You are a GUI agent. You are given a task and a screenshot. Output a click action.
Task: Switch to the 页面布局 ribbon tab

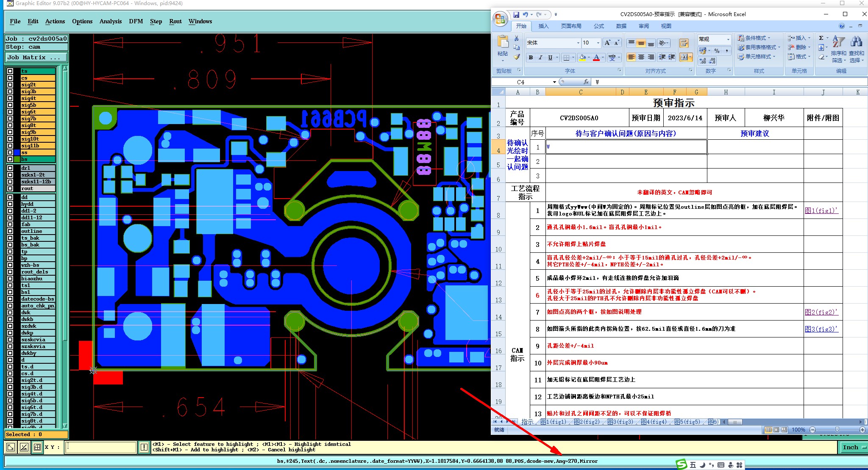click(x=571, y=26)
